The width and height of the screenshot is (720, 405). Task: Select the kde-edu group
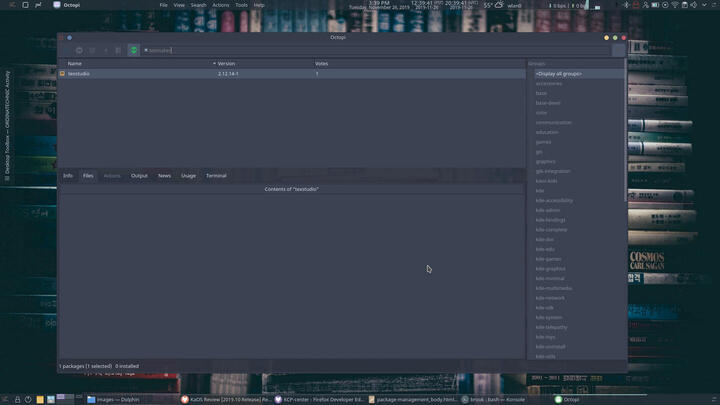point(545,249)
